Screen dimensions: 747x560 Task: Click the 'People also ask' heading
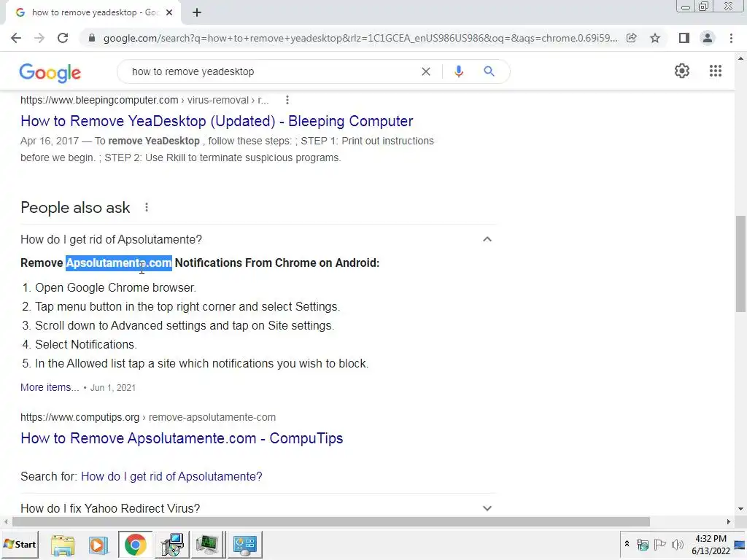click(x=75, y=208)
